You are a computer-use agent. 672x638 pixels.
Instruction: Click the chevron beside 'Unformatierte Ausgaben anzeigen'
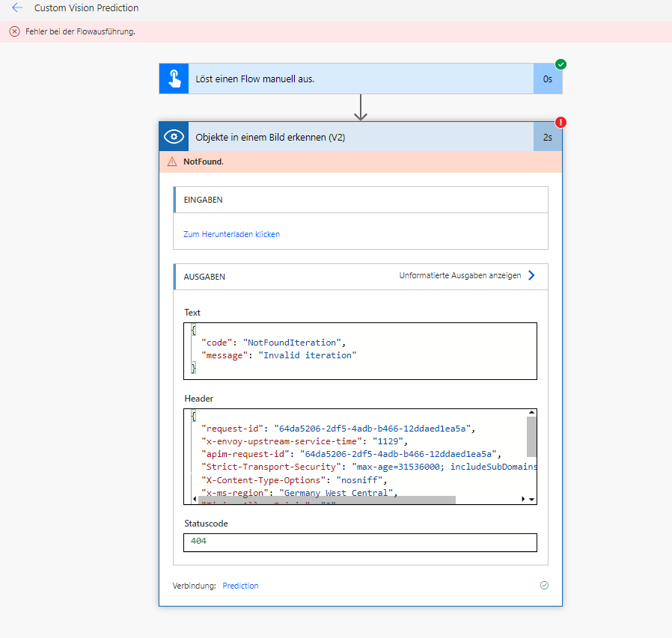pyautogui.click(x=531, y=275)
